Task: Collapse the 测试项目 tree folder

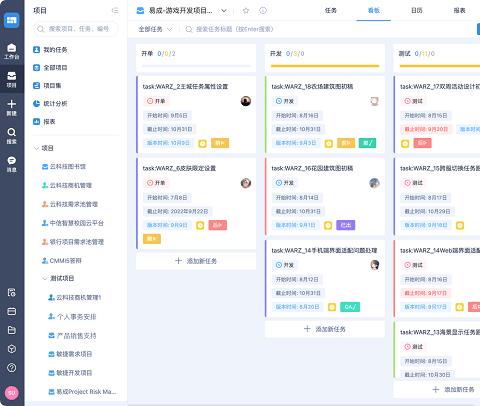Action: 45,278
